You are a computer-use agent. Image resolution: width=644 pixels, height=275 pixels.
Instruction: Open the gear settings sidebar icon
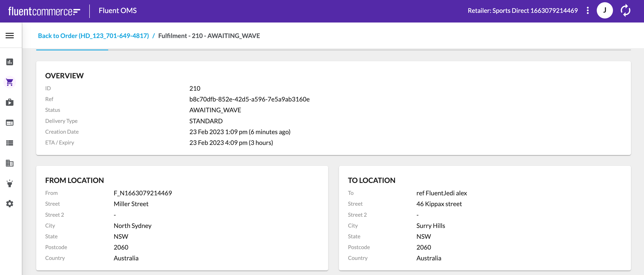tap(9, 204)
